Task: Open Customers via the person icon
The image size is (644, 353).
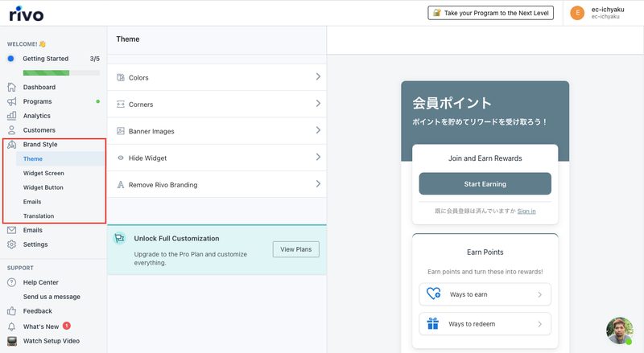Action: [11, 130]
